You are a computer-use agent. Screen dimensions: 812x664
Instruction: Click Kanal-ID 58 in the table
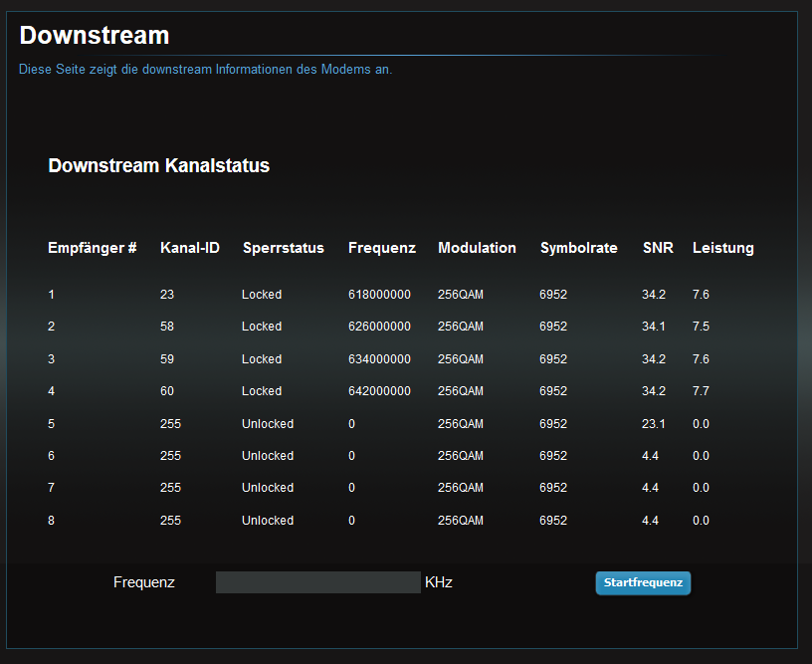tap(167, 327)
